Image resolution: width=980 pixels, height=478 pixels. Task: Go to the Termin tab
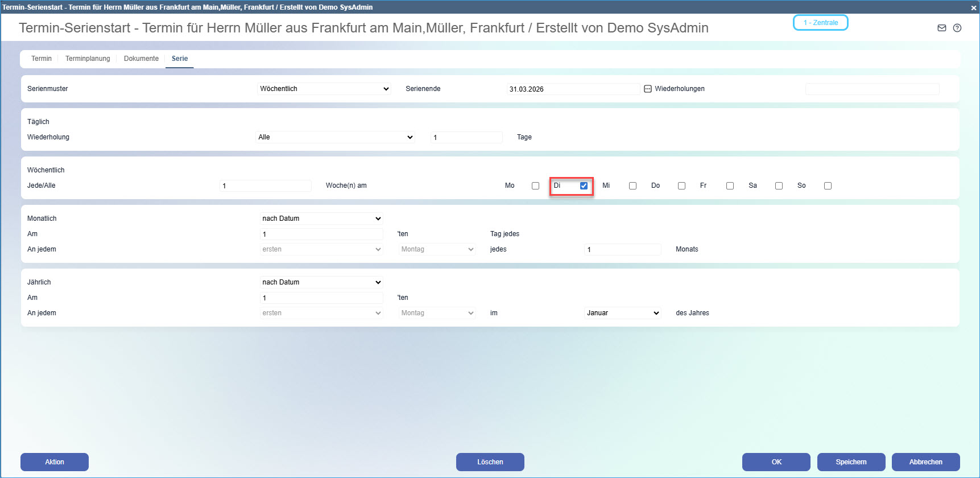point(42,59)
